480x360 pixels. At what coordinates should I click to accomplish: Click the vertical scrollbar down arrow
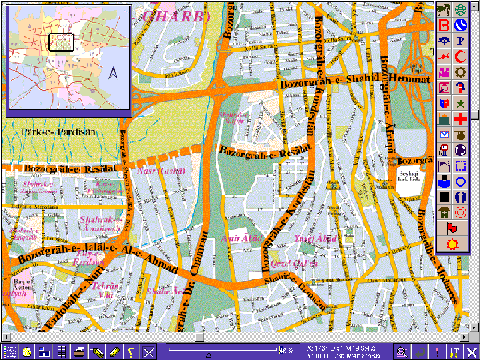(x=475, y=328)
